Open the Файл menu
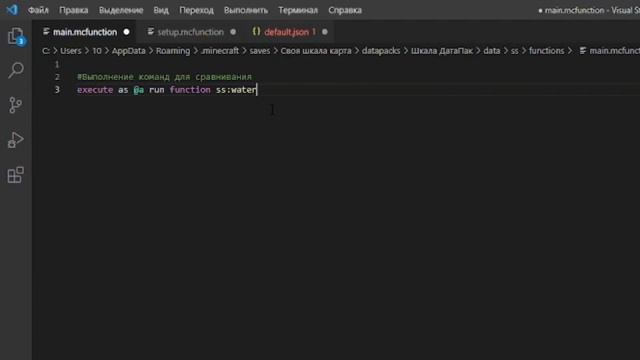640x360 pixels. point(38,10)
